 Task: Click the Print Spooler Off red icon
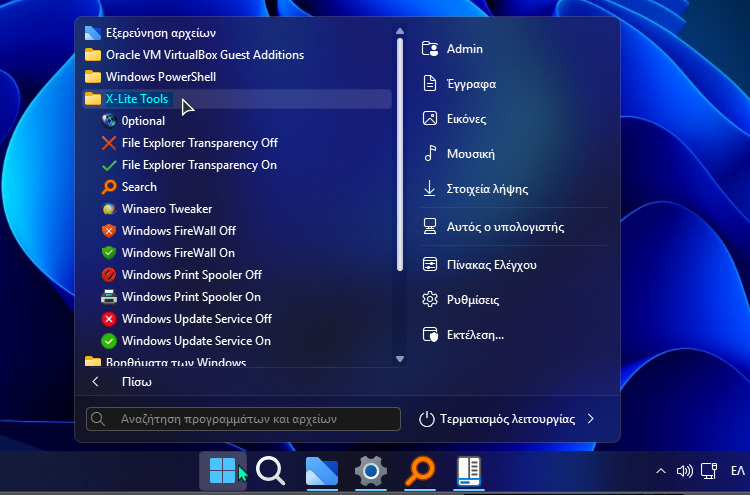pos(109,275)
